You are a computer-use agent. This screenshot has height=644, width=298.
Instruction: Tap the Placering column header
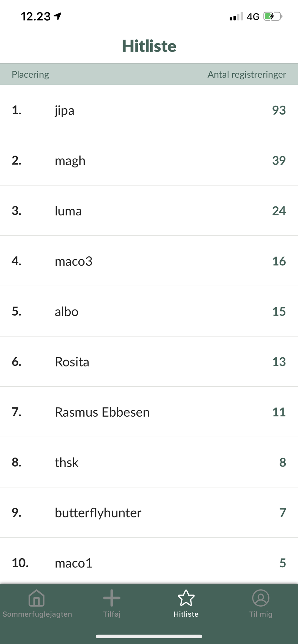pos(30,74)
